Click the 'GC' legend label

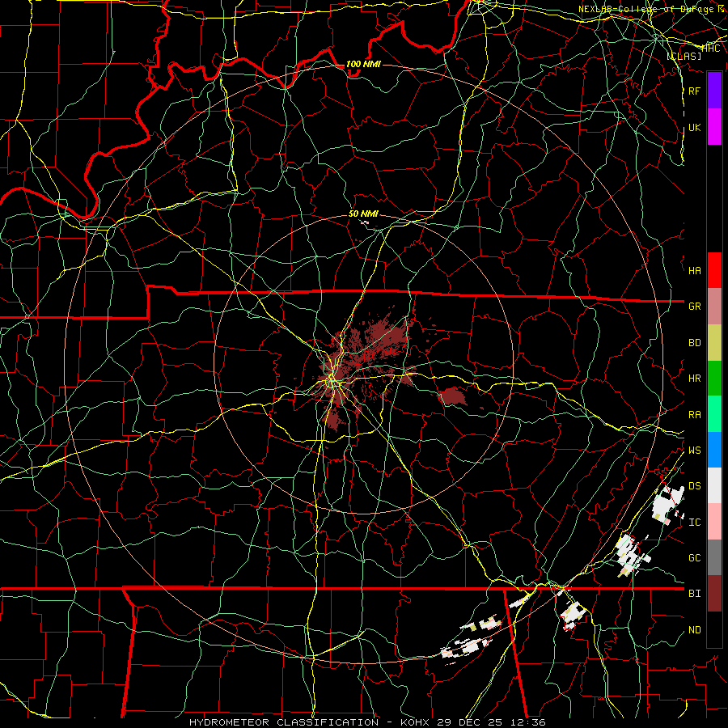(694, 558)
